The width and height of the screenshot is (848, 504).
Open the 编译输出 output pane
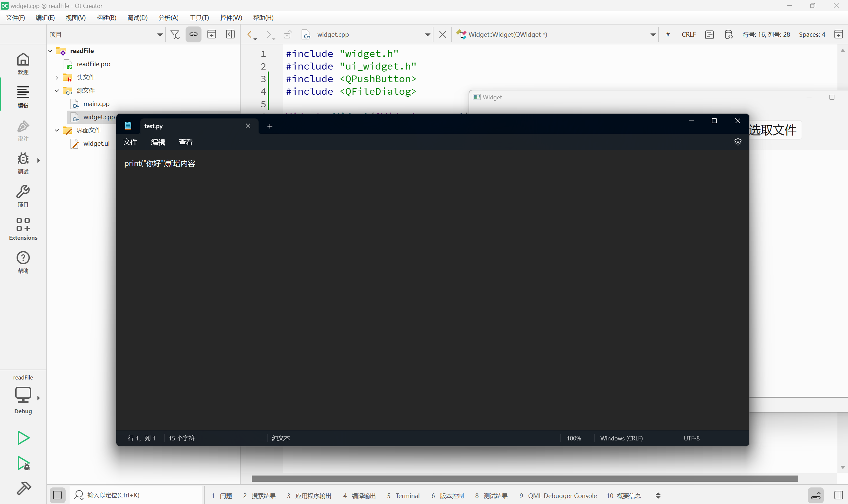coord(360,495)
